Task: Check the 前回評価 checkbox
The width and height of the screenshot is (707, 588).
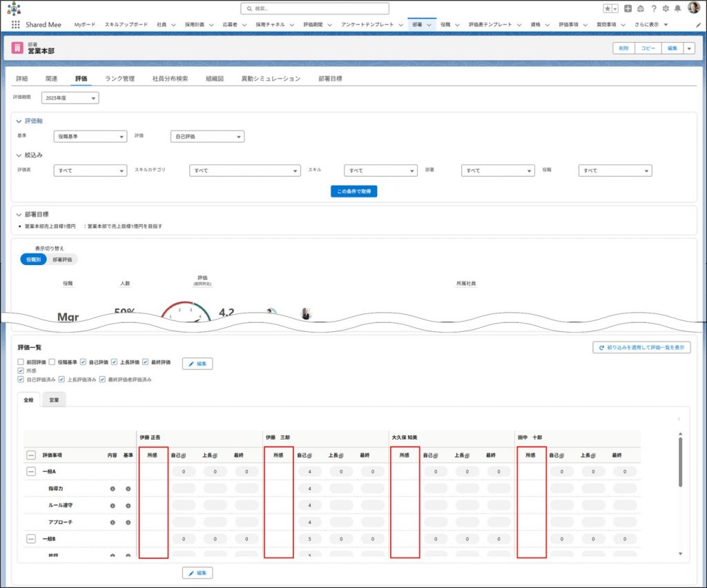Action: pos(21,362)
